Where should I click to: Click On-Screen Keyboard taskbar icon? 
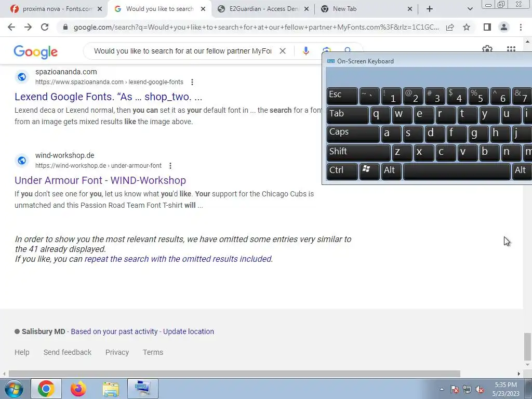click(x=143, y=389)
